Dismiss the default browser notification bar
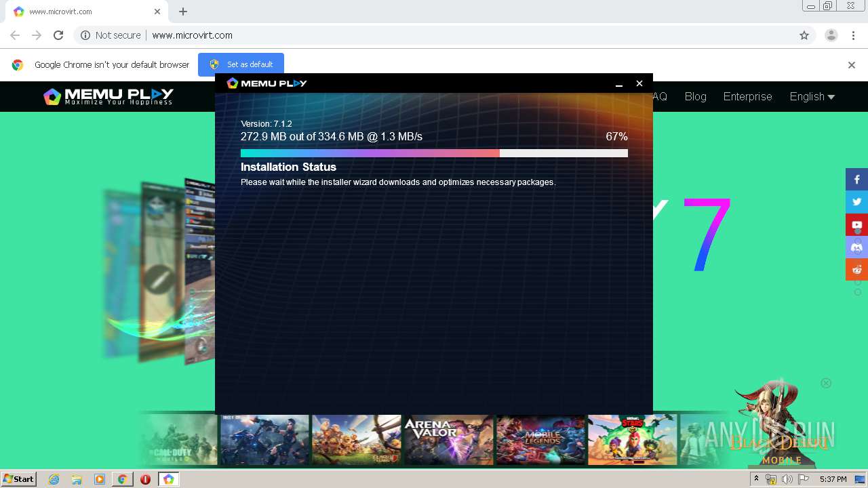The image size is (868, 488). pos(852,65)
